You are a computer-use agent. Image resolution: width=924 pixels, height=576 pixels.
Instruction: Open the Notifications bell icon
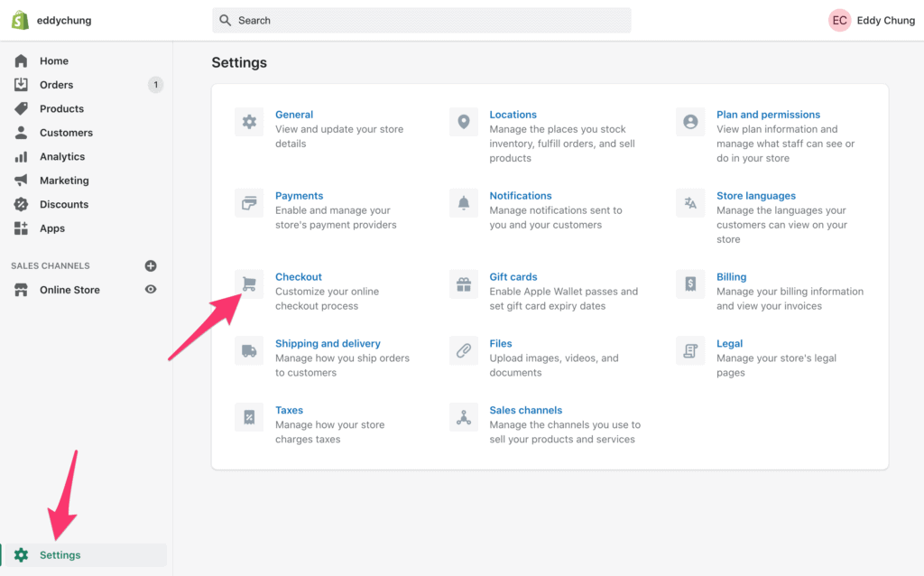[463, 202]
